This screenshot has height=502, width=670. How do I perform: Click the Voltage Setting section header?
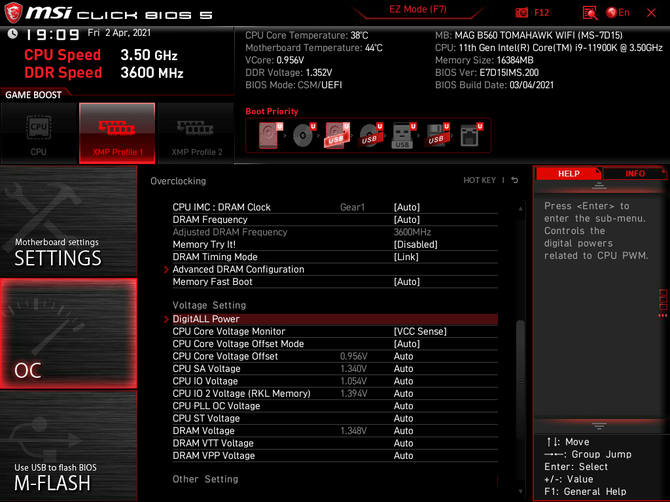[209, 305]
